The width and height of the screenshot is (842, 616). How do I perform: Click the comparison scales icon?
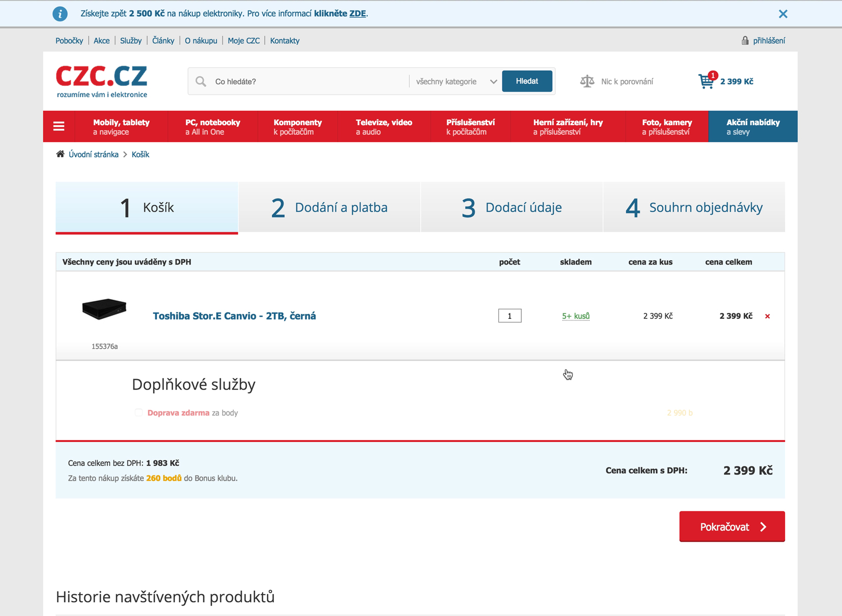point(587,81)
